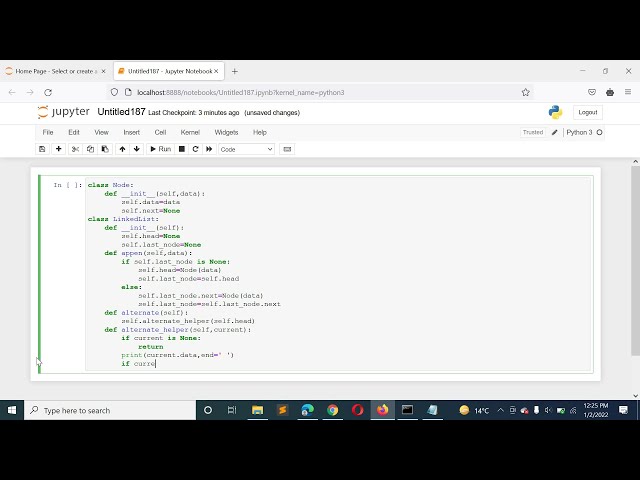The height and width of the screenshot is (480, 640).
Task: Open the Kernel menu
Action: click(x=190, y=132)
